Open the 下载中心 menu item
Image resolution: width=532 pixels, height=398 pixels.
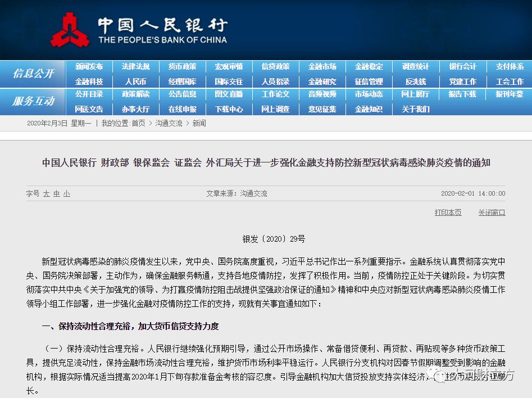229,109
